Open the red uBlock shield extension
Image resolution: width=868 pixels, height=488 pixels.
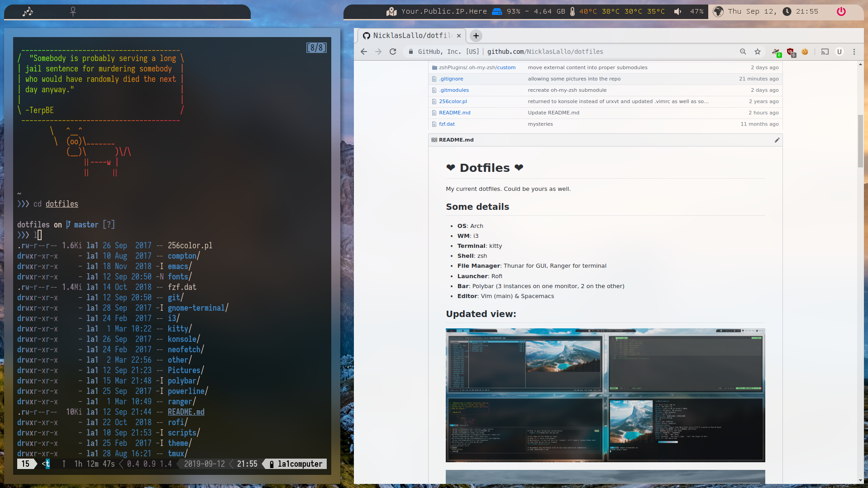791,52
